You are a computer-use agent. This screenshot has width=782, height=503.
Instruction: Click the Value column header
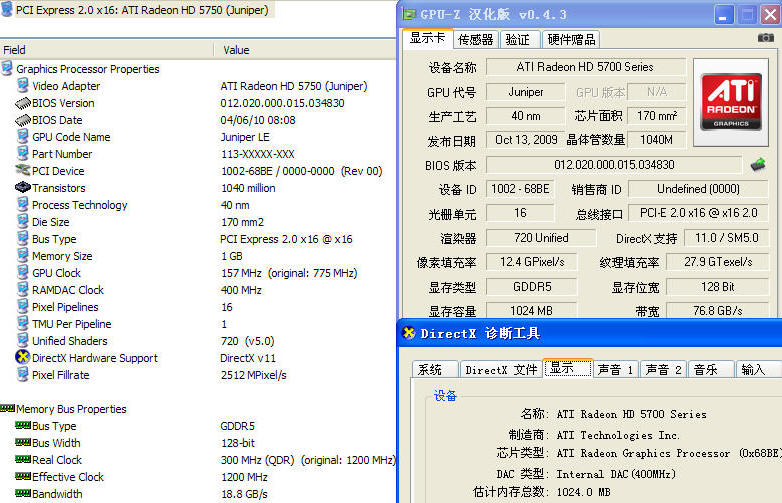tap(305, 50)
